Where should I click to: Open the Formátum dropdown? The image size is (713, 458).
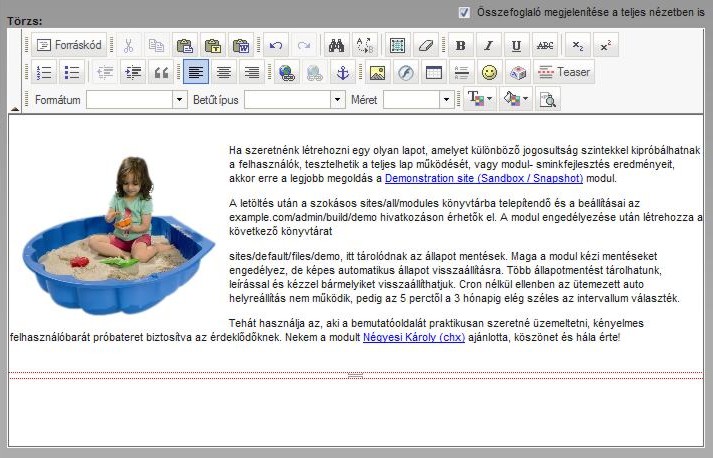[180, 99]
